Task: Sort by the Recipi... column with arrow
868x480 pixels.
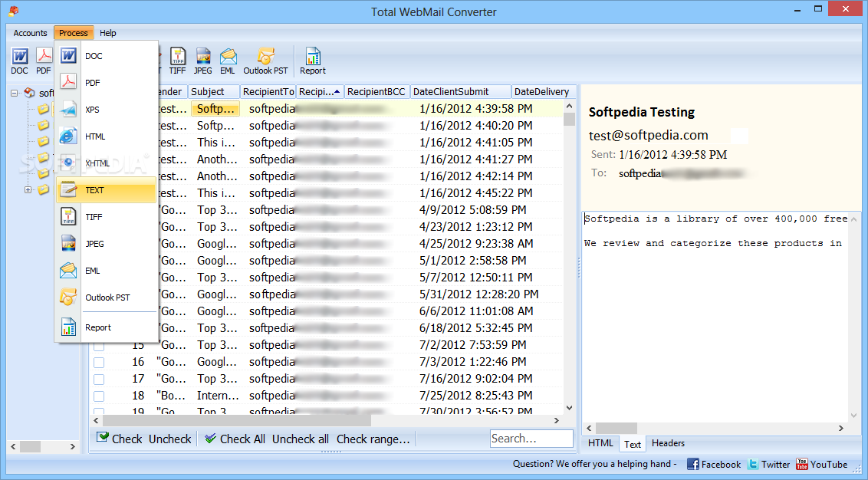Action: click(320, 91)
